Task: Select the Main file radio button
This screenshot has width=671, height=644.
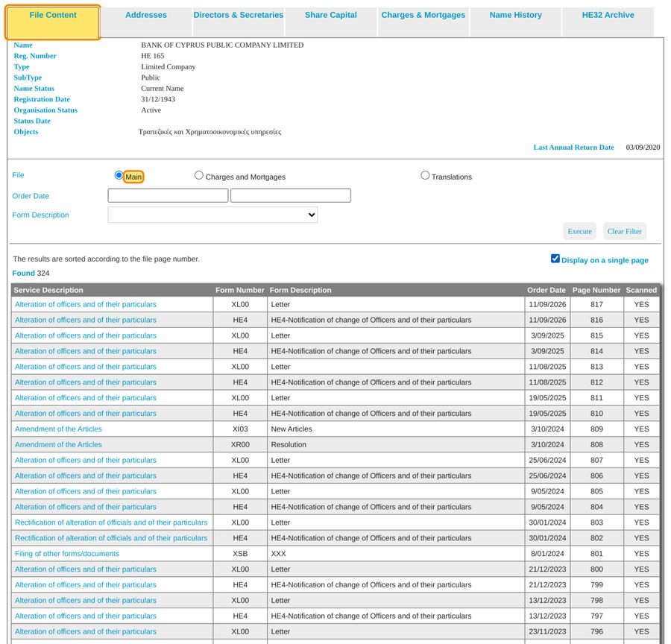Action: 119,175
